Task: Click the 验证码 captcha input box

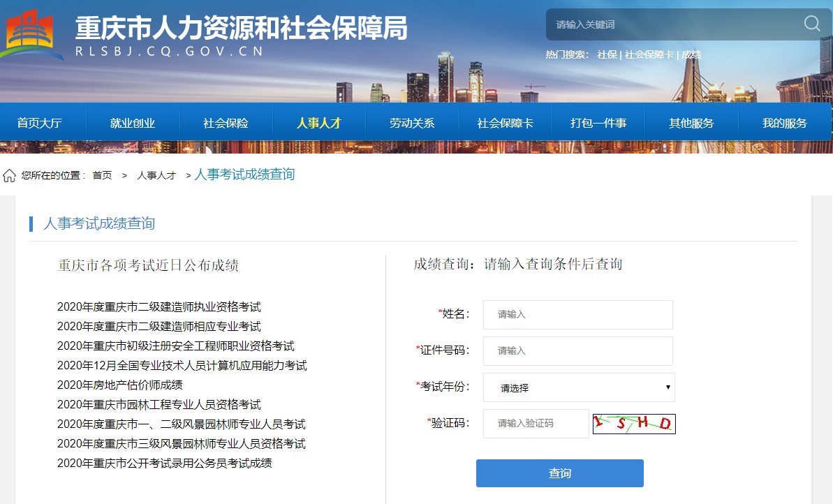Action: (536, 424)
